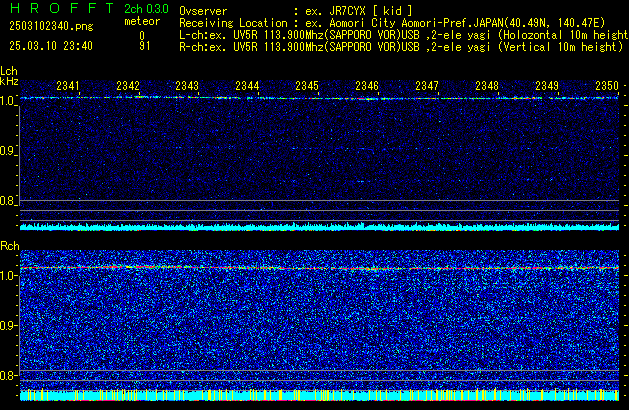The height and width of the screenshot is (410, 629).
Task: Click the cyan Lch signal level strip
Action: point(319,227)
